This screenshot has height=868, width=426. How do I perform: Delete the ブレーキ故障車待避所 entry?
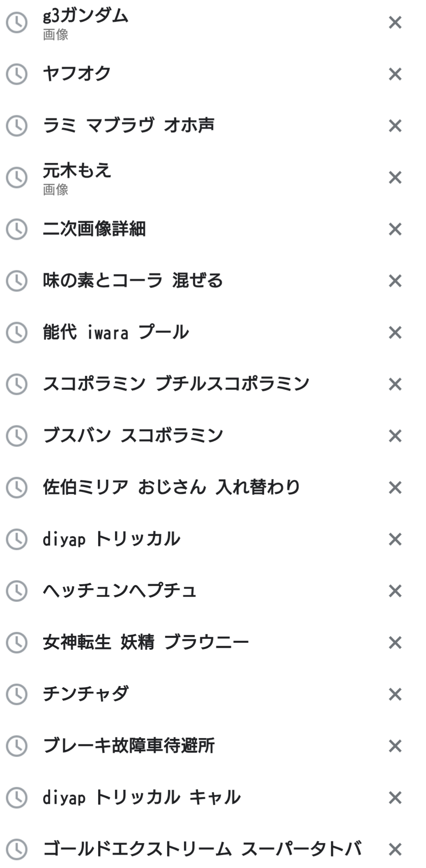(395, 746)
